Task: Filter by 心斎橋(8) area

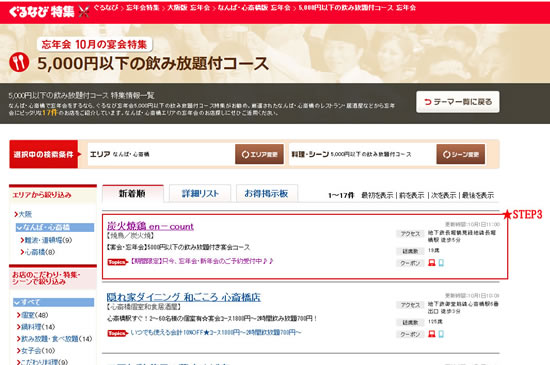Action: click(x=38, y=252)
